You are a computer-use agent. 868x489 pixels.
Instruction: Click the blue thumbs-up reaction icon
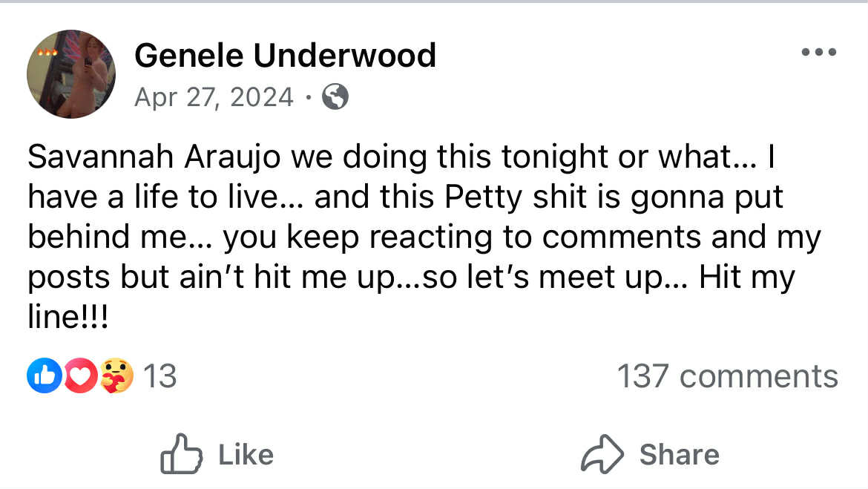42,375
